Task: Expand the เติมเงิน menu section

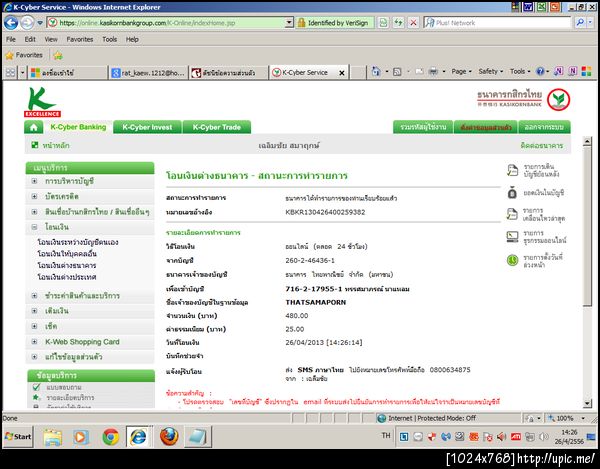Action: (x=34, y=311)
